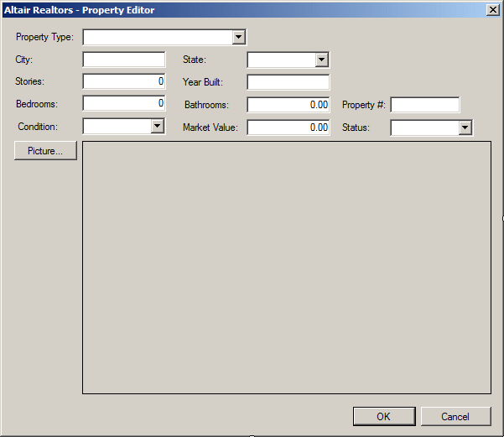This screenshot has width=504, height=437.
Task: Click the Market Value label
Action: click(x=210, y=127)
